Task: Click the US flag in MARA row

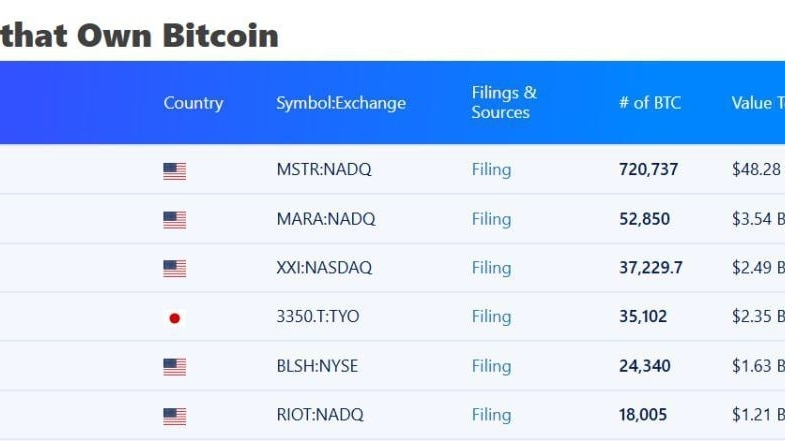Action: (175, 220)
